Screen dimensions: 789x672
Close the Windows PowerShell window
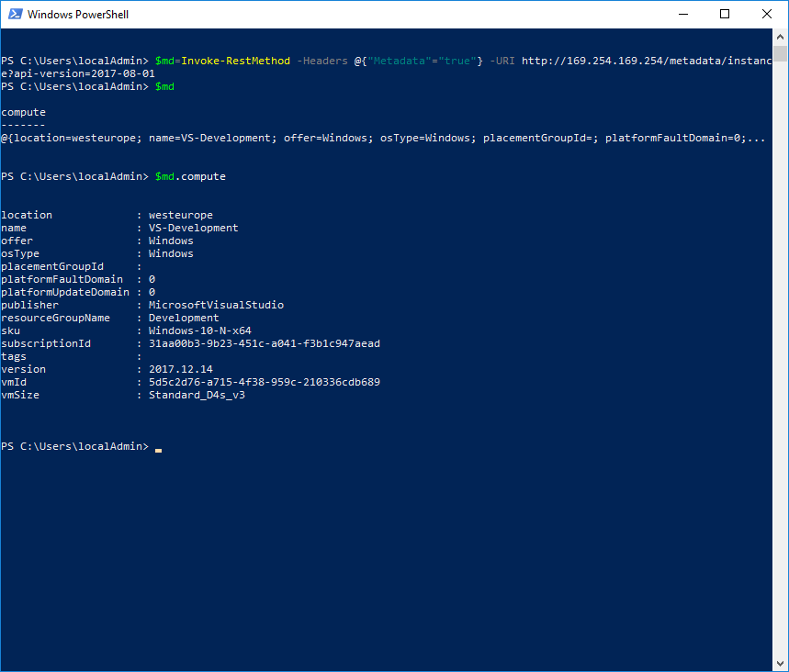(x=766, y=14)
